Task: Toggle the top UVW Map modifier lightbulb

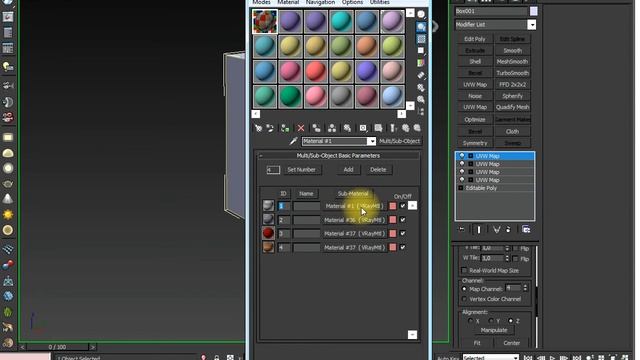Action: tap(462, 156)
